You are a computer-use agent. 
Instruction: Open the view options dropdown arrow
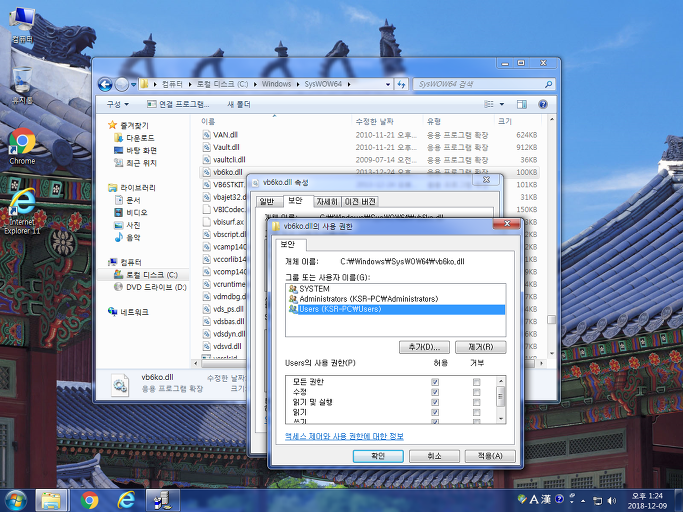click(501, 104)
